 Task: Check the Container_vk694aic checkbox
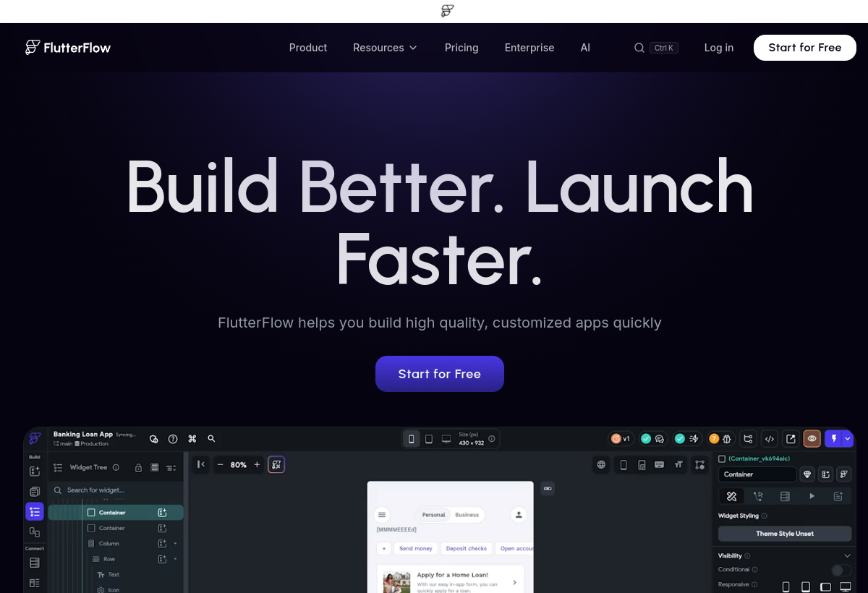pyautogui.click(x=722, y=458)
